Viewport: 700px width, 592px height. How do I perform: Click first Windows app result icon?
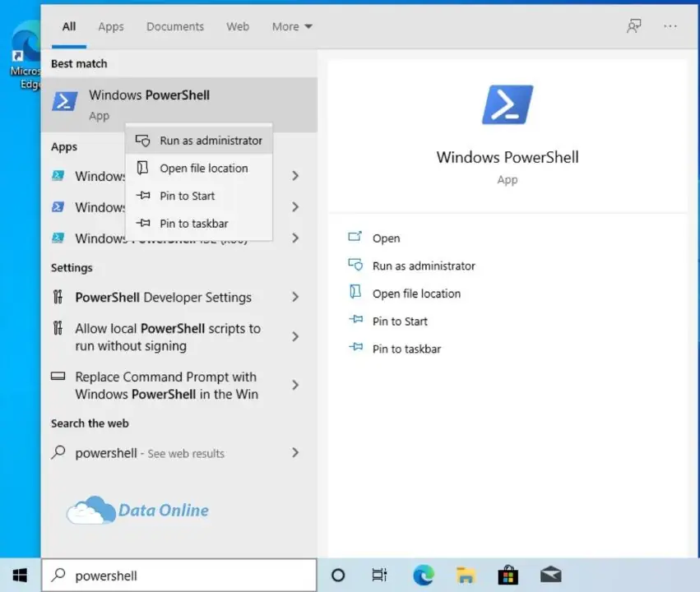[x=58, y=176]
